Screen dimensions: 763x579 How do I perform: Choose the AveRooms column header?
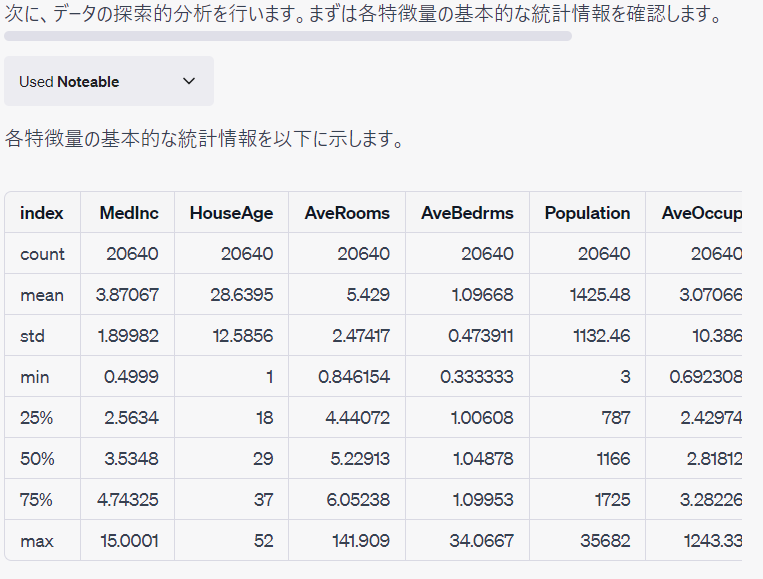[347, 213]
